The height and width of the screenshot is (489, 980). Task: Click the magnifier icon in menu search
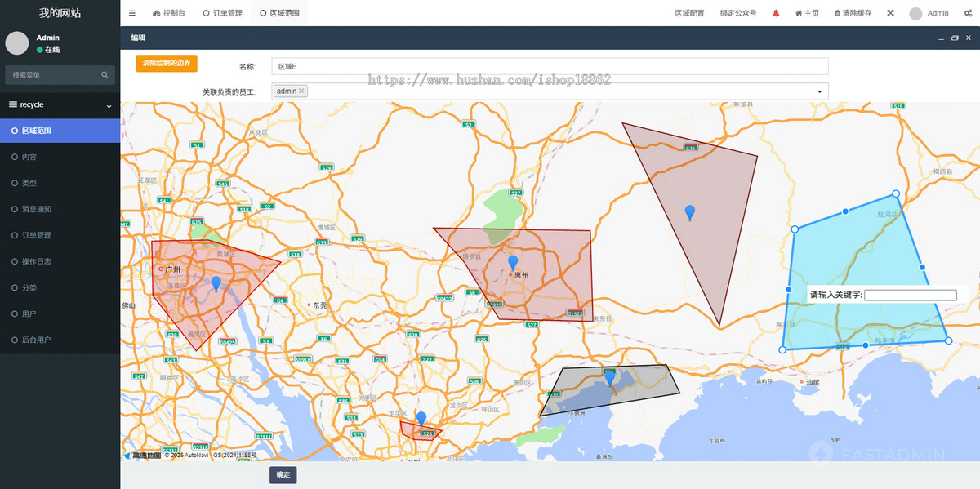pos(105,75)
